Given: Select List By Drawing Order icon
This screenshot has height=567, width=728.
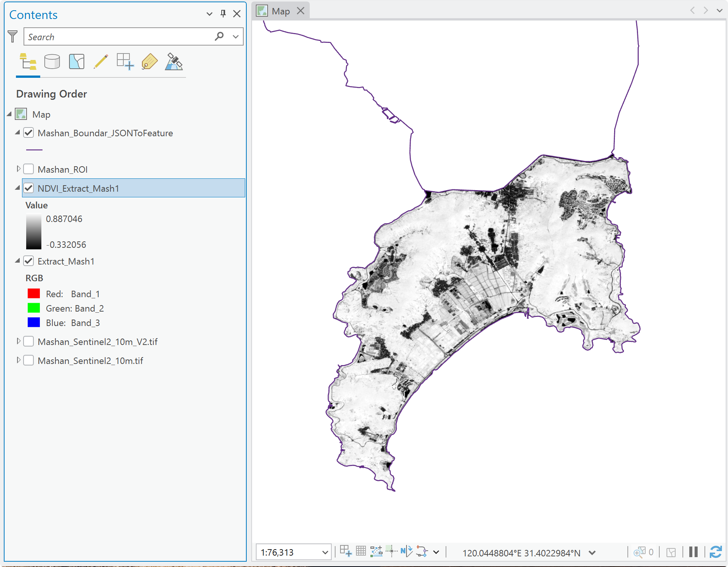Looking at the screenshot, I should tap(28, 62).
